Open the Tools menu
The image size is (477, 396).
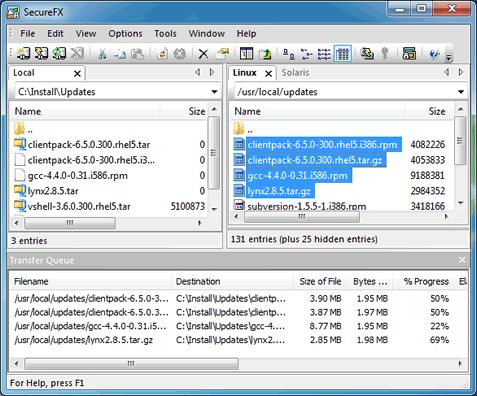[165, 34]
